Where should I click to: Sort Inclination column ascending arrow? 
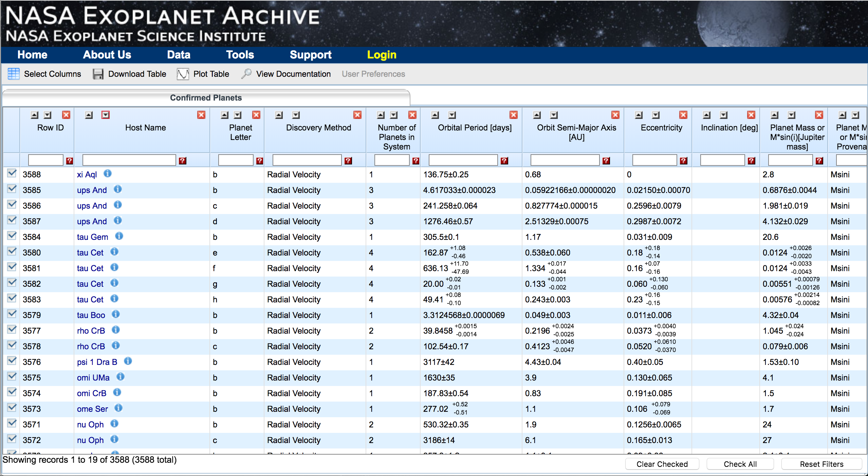[x=707, y=115]
